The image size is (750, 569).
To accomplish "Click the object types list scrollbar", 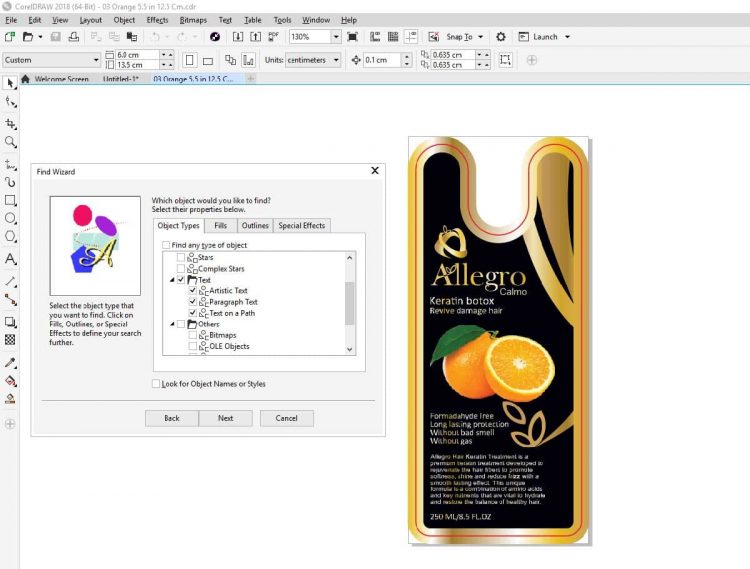I will [x=350, y=304].
